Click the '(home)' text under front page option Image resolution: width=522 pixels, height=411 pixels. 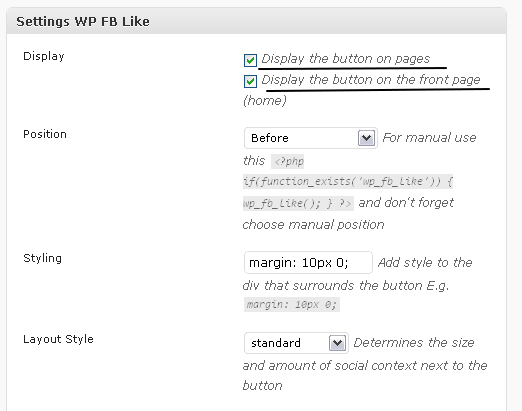[265, 101]
